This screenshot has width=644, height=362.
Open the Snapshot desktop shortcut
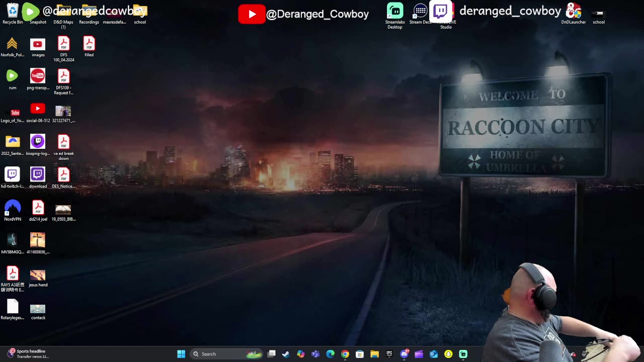coord(38,14)
